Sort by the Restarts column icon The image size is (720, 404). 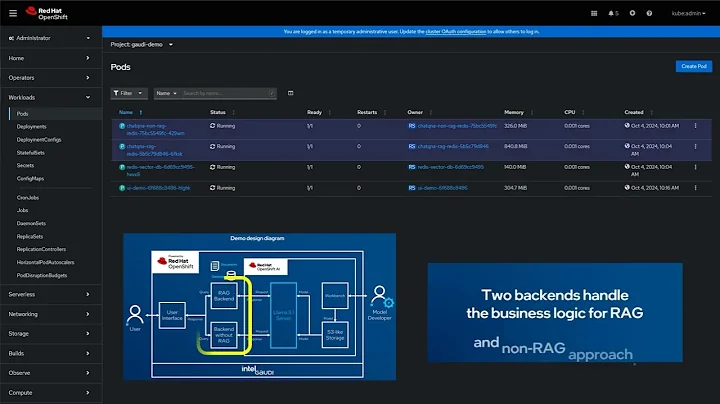pyautogui.click(x=385, y=112)
